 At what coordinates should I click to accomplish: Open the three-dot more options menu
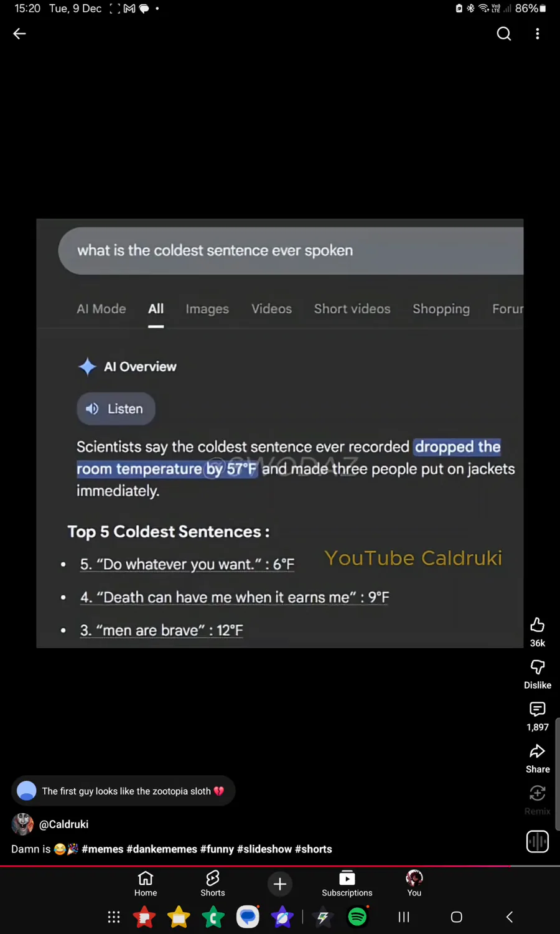point(538,34)
